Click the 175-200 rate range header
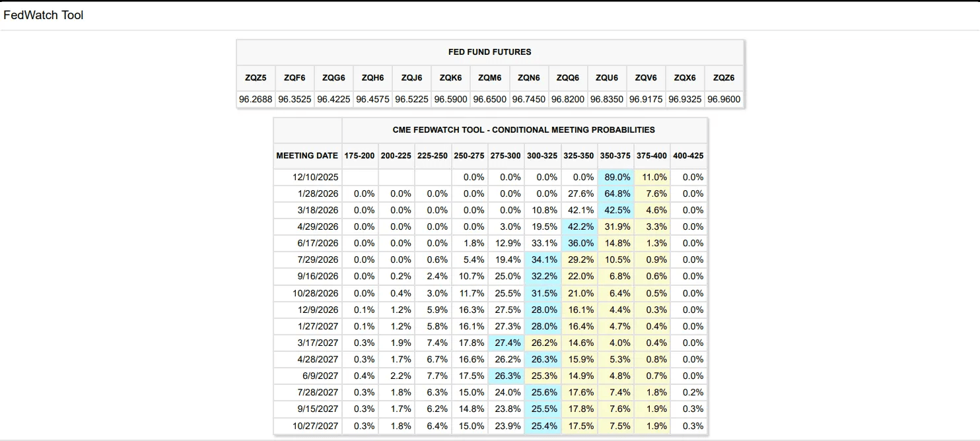Image resolution: width=980 pixels, height=441 pixels. pyautogui.click(x=359, y=156)
